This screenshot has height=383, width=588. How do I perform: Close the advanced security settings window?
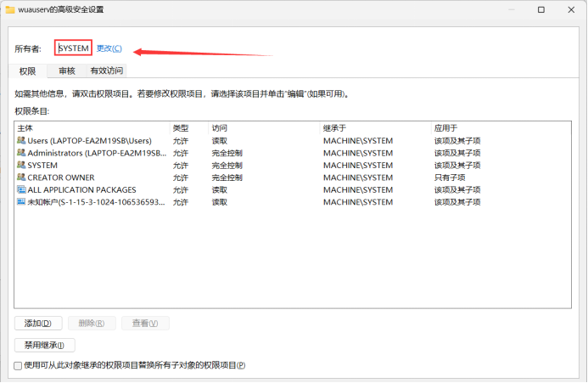click(x=571, y=9)
